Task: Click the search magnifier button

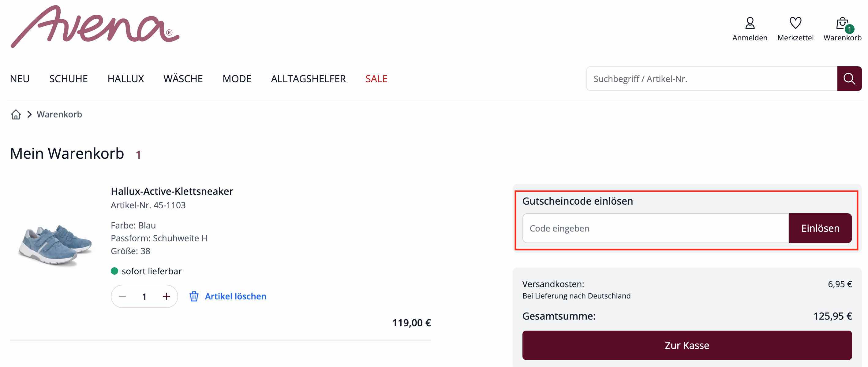Action: pyautogui.click(x=849, y=79)
